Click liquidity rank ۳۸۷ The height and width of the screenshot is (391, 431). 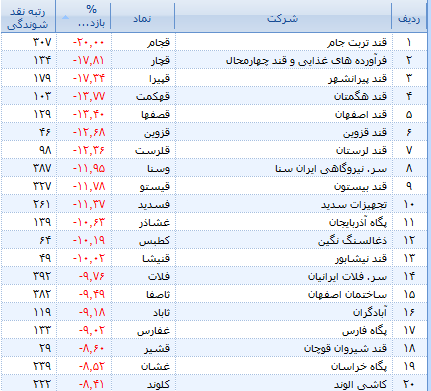(42, 168)
